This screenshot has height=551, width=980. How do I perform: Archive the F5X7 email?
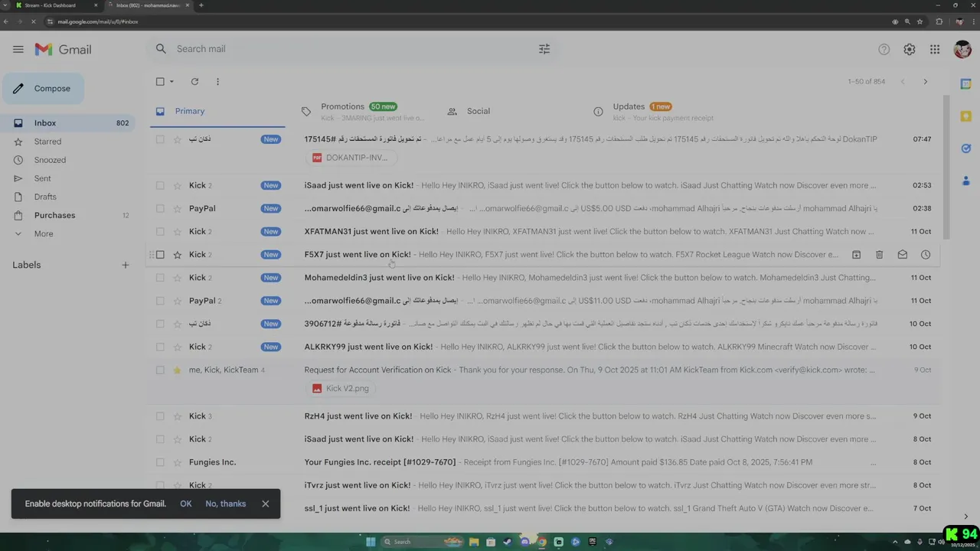(856, 254)
